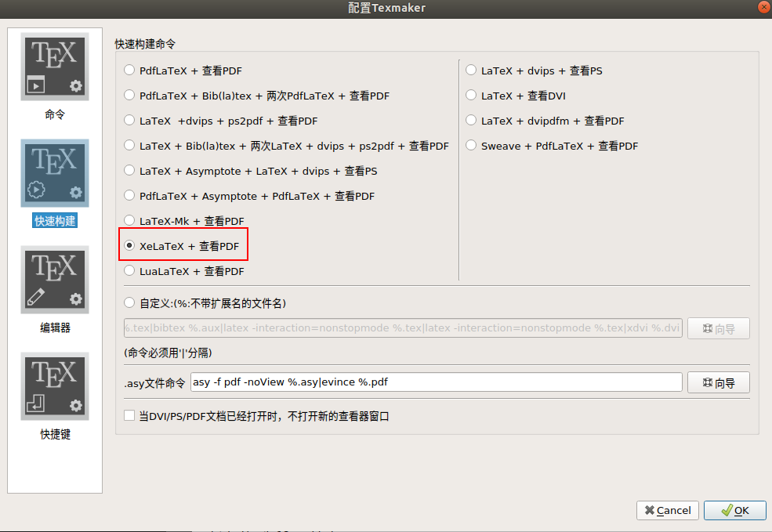Open the 快捷键 settings page icon

[x=55, y=386]
